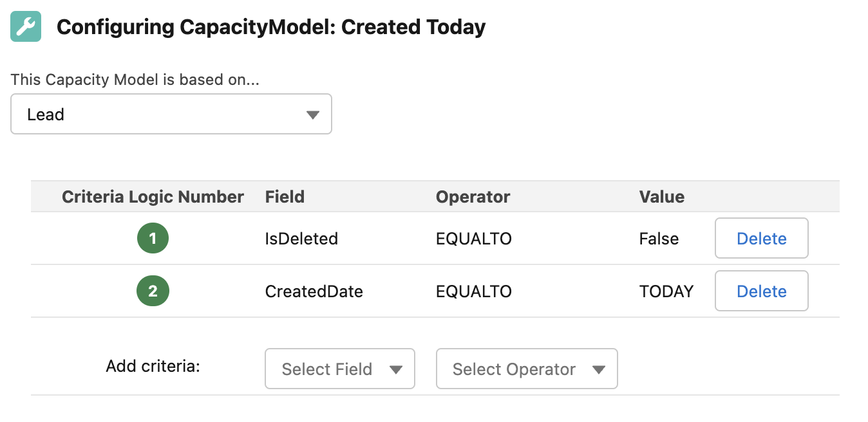This screenshot has height=422, width=868.
Task: Delete the IsDeleted criteria row
Action: [762, 239]
